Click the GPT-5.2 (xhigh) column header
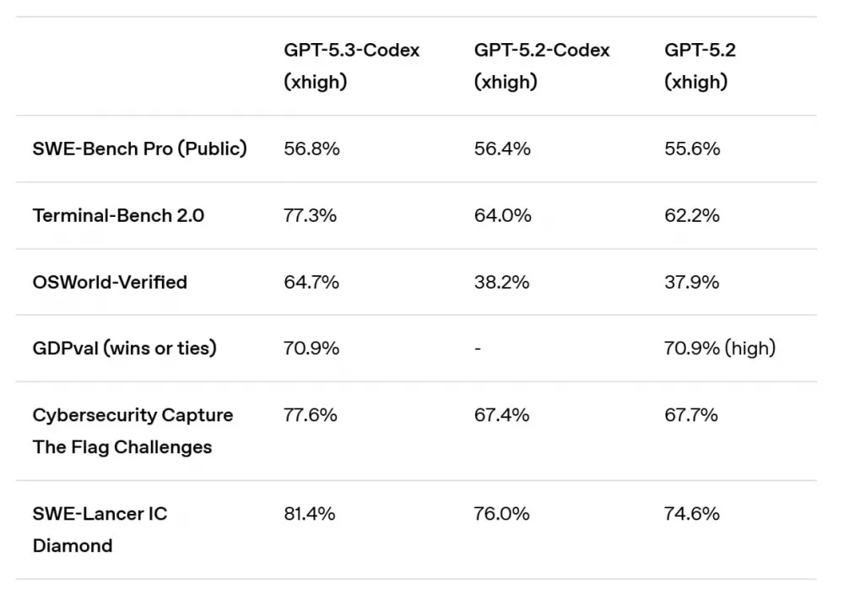Viewport: 844px width, 616px height. (700, 66)
